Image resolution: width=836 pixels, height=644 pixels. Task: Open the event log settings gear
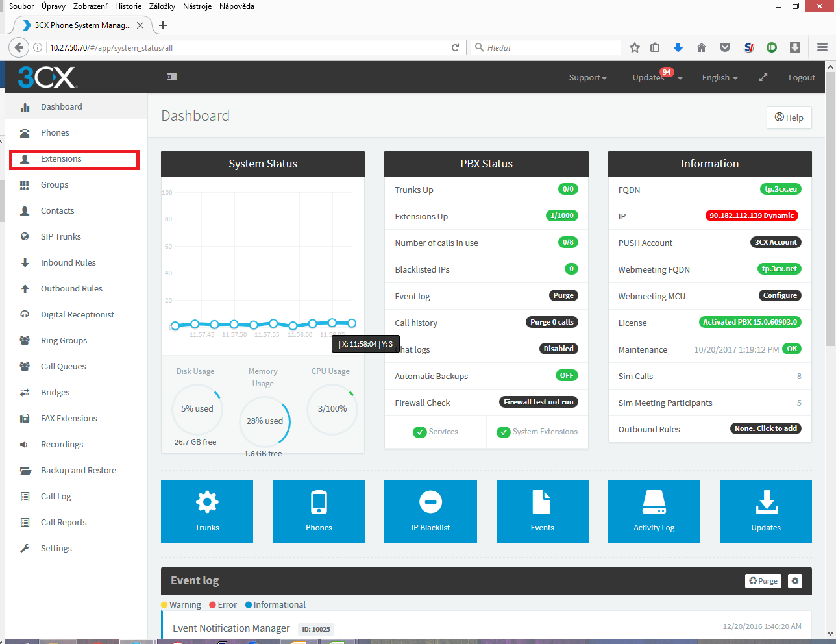[x=794, y=581]
